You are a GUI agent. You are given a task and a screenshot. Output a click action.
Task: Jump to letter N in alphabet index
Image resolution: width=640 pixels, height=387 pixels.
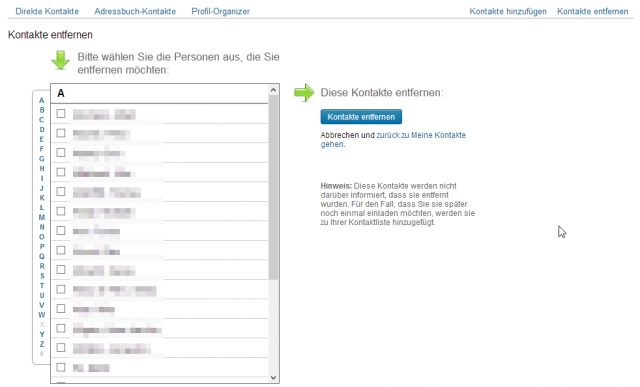click(x=42, y=227)
